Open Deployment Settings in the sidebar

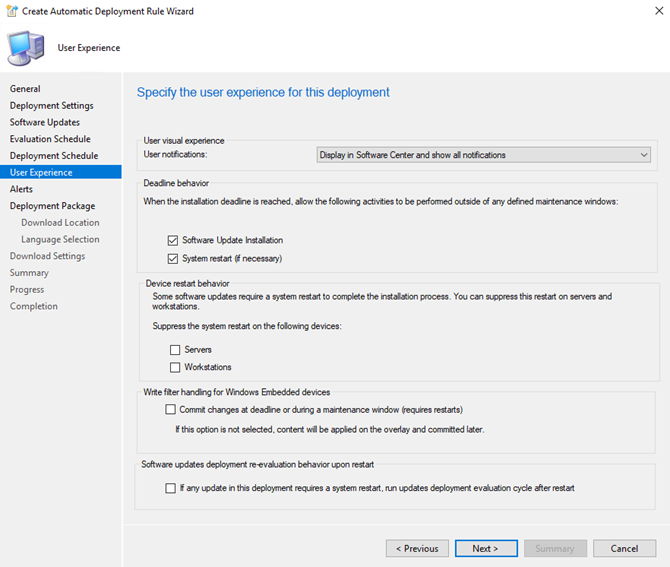pos(52,106)
